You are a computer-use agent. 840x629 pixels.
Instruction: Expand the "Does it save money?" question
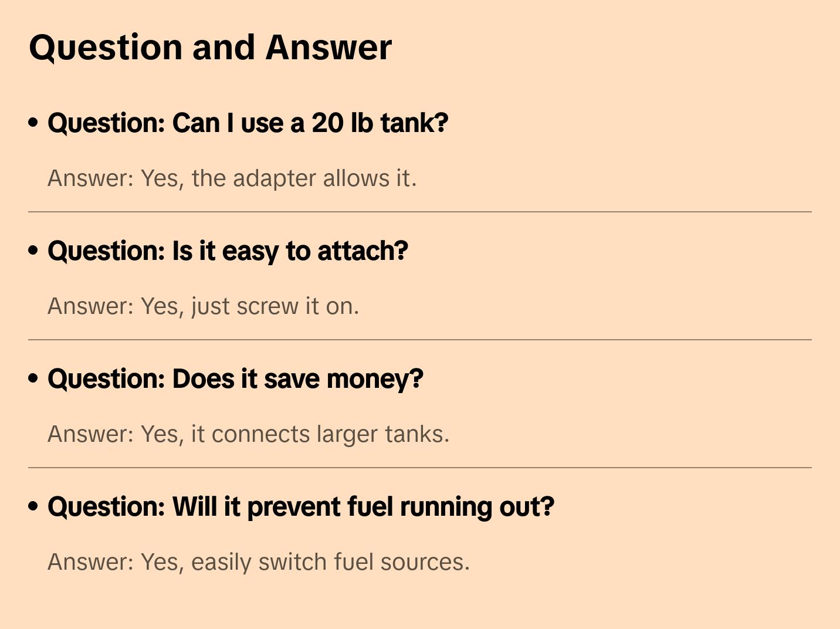pyautogui.click(x=235, y=379)
